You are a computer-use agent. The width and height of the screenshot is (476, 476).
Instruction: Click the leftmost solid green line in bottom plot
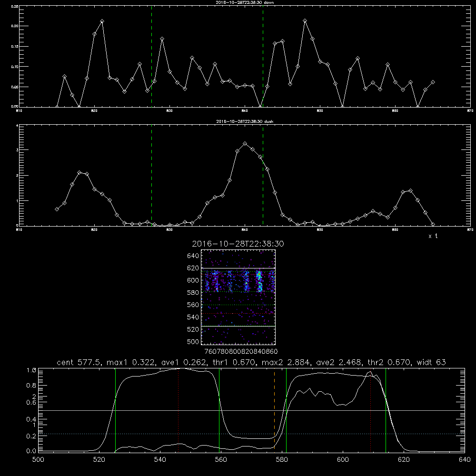(115, 410)
